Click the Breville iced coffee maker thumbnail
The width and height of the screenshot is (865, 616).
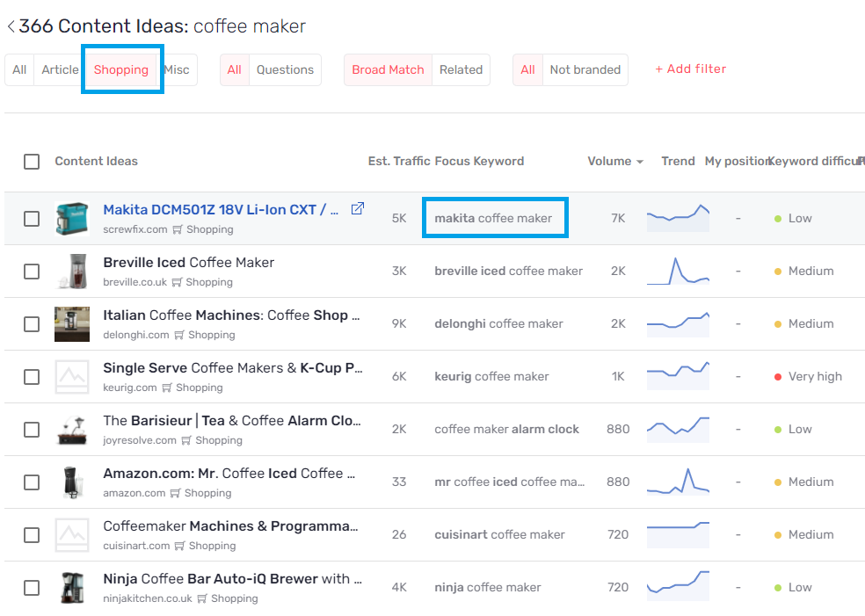(x=72, y=272)
